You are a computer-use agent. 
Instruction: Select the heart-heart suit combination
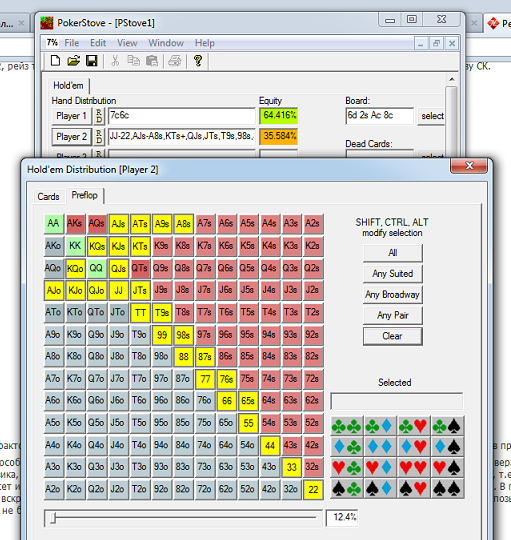click(x=413, y=468)
